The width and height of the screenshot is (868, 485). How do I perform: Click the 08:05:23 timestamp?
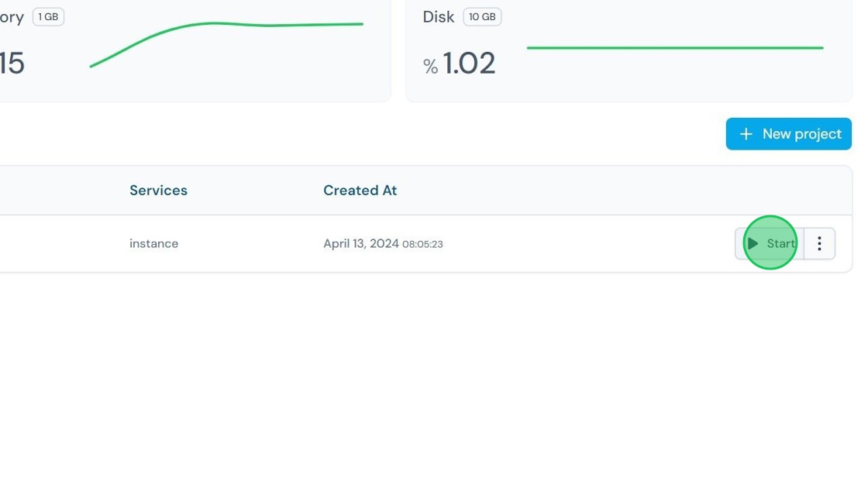click(422, 244)
